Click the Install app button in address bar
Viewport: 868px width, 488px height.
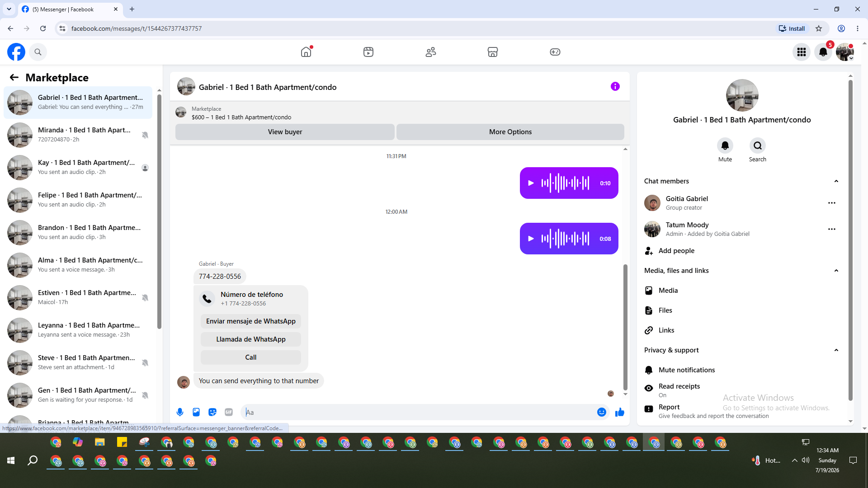(792, 28)
